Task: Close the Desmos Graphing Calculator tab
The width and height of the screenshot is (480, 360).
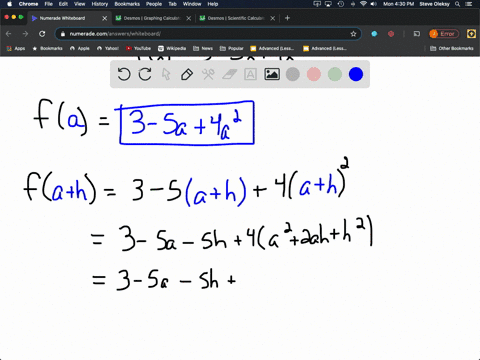Action: coord(189,18)
